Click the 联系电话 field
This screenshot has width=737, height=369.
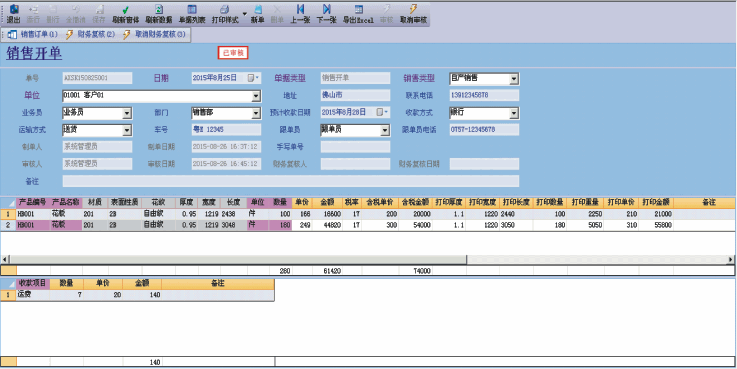[485, 95]
